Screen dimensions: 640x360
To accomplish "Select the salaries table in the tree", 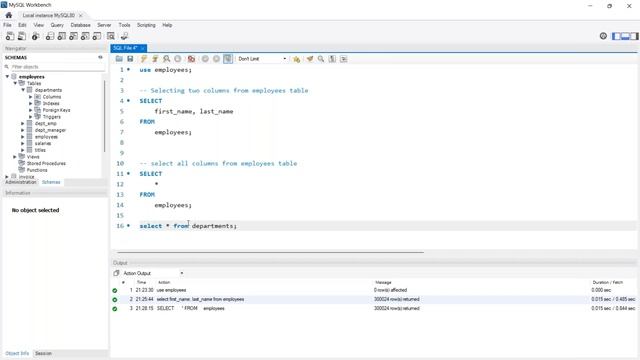I will [x=43, y=143].
